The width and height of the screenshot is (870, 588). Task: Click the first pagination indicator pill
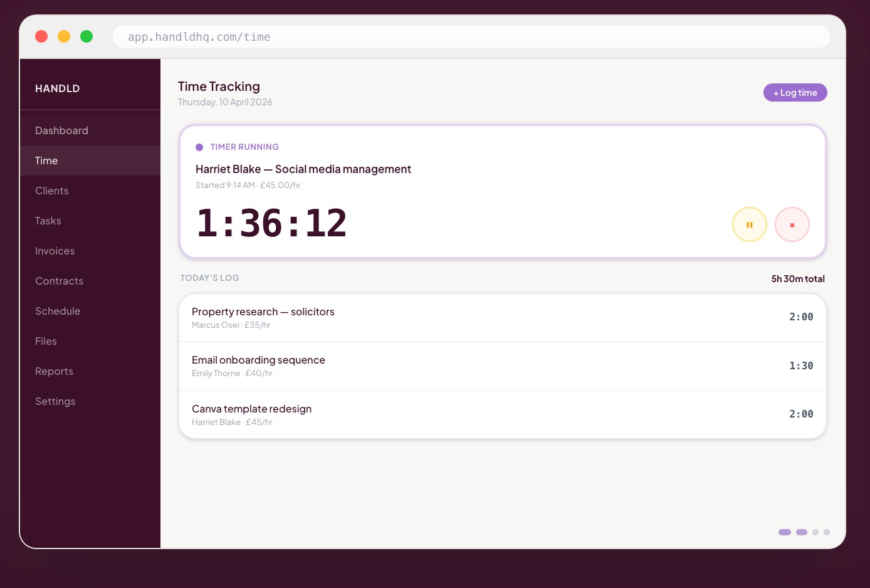784,532
